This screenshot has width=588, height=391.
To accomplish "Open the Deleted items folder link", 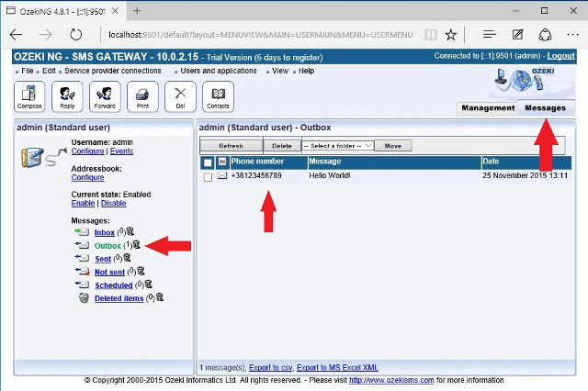I will (x=119, y=298).
